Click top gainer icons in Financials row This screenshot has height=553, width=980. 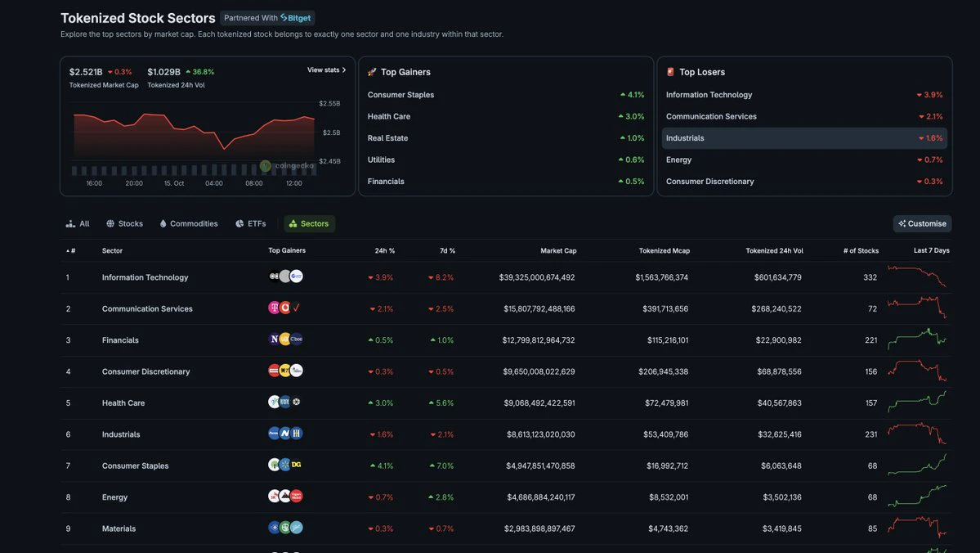pos(285,339)
